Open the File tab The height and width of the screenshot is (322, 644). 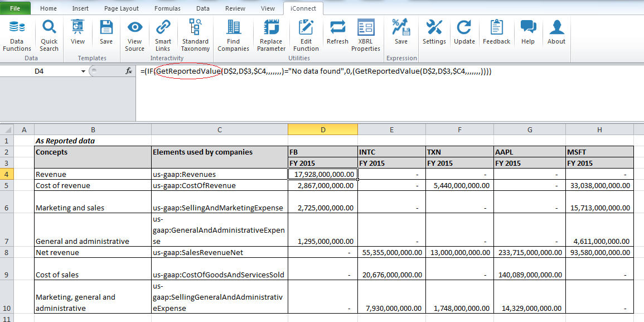[x=15, y=8]
